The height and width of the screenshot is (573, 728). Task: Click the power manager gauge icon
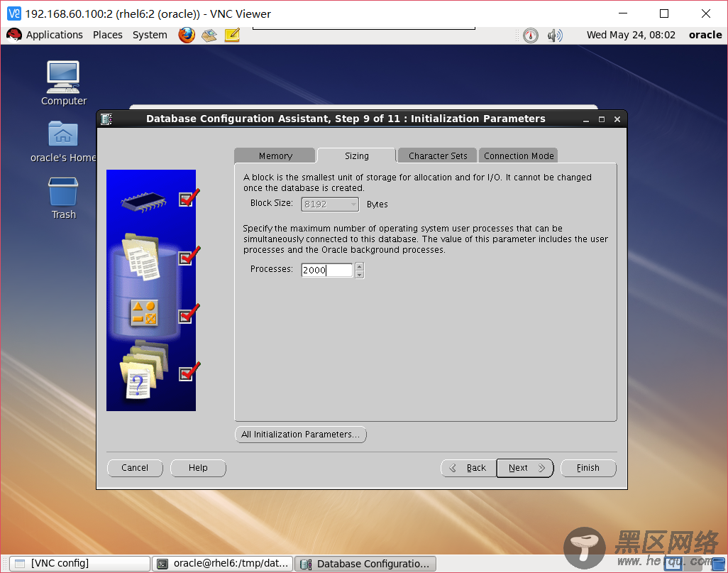tap(531, 36)
